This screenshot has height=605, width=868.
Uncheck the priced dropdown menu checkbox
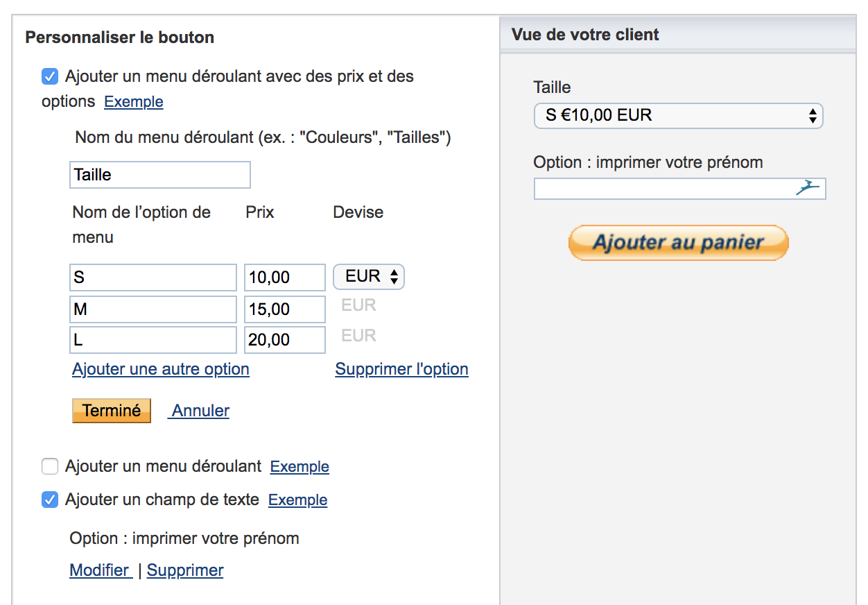click(x=50, y=76)
